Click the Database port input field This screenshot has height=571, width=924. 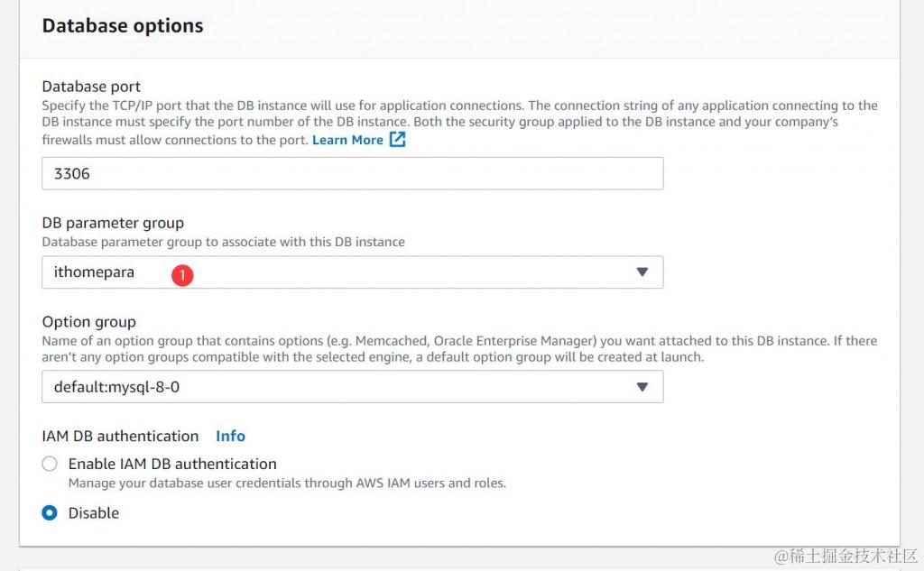point(352,173)
